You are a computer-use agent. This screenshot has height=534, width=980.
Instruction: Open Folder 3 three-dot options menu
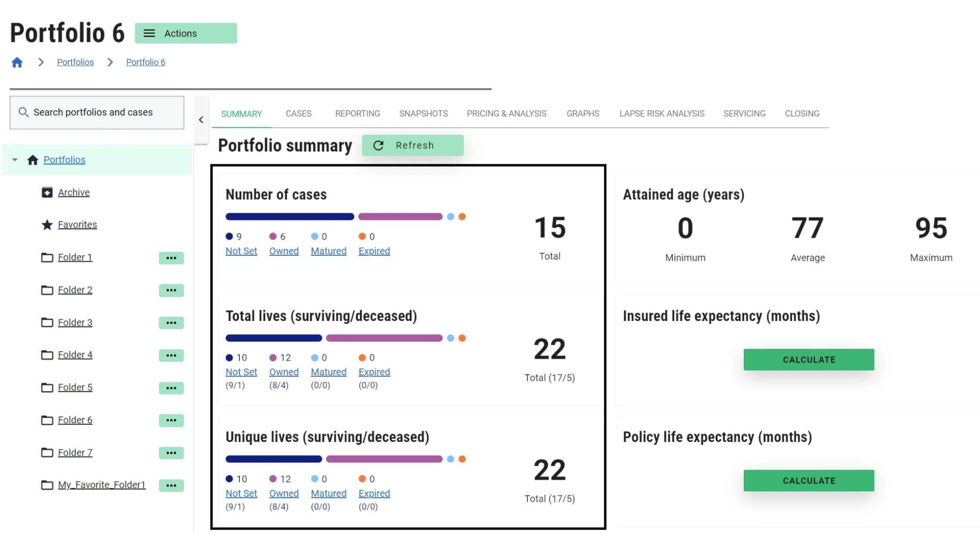(171, 323)
